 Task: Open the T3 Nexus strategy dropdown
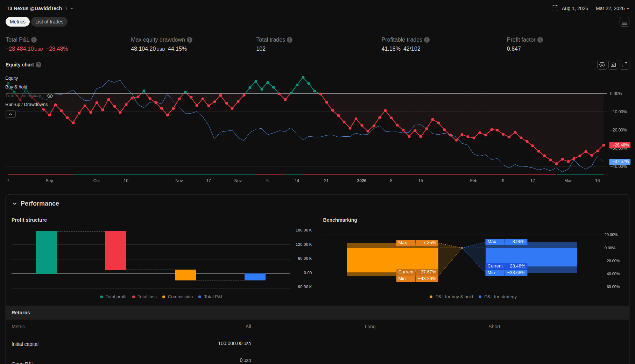(72, 8)
